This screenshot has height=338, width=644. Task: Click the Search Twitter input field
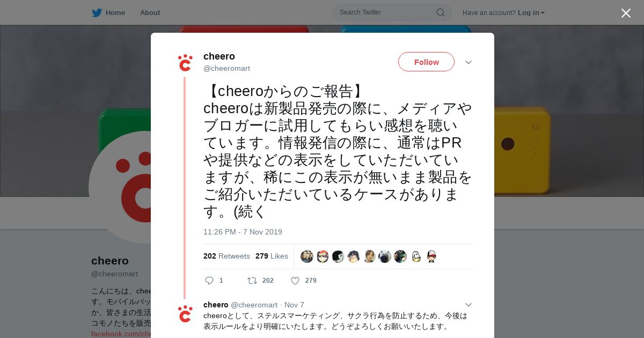386,12
